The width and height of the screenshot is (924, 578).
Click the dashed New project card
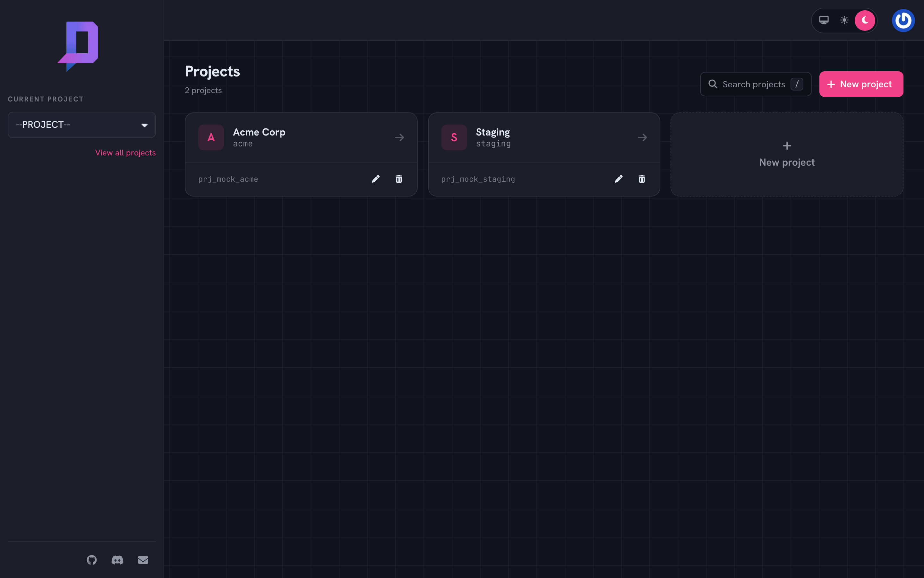point(787,154)
